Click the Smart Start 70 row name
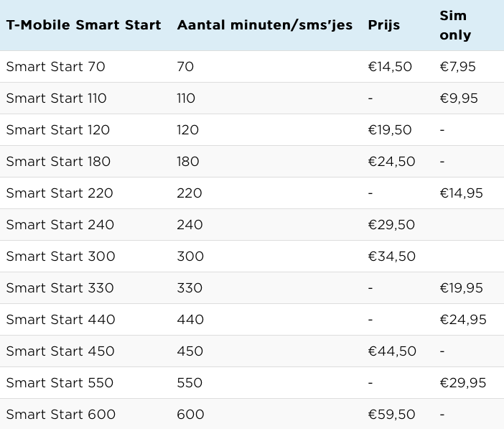The height and width of the screenshot is (429, 504). pyautogui.click(x=55, y=67)
